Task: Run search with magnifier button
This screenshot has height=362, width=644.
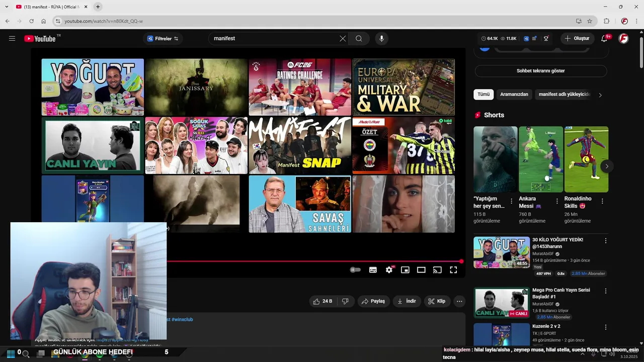Action: pyautogui.click(x=359, y=39)
